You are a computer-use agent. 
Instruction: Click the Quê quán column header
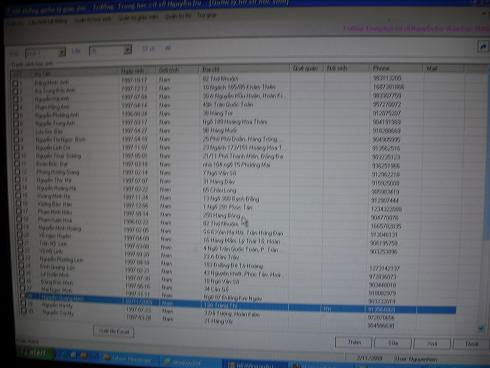tap(307, 68)
